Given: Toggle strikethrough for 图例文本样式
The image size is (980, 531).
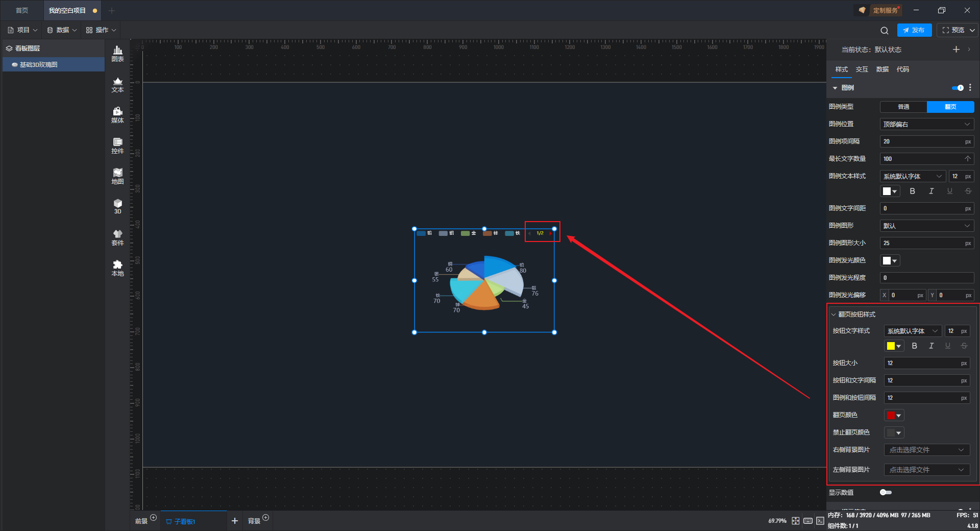Looking at the screenshot, I should pyautogui.click(x=968, y=191).
